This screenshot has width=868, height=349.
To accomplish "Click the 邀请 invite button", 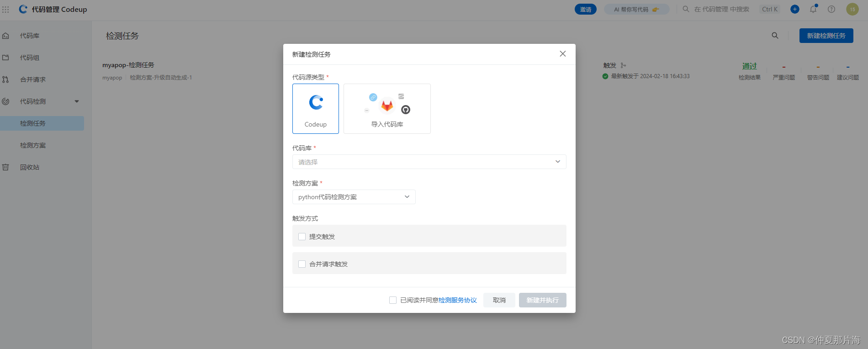I will (586, 9).
